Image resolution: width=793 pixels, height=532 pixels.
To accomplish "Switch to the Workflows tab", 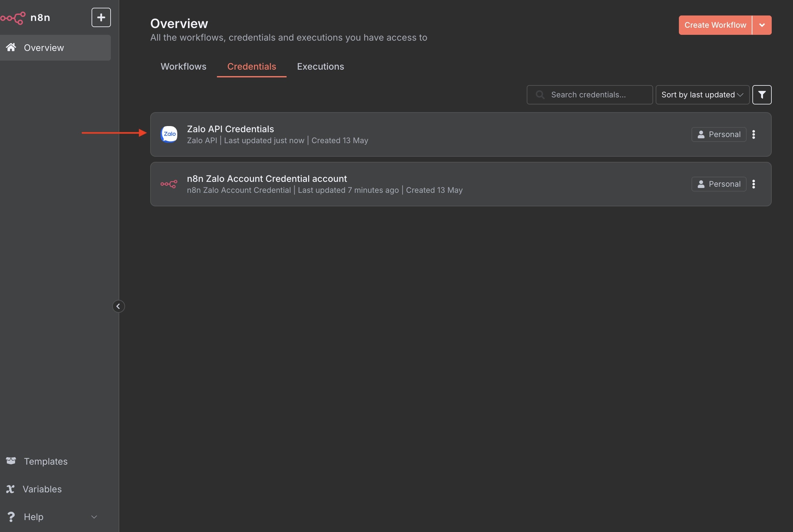I will tap(183, 66).
